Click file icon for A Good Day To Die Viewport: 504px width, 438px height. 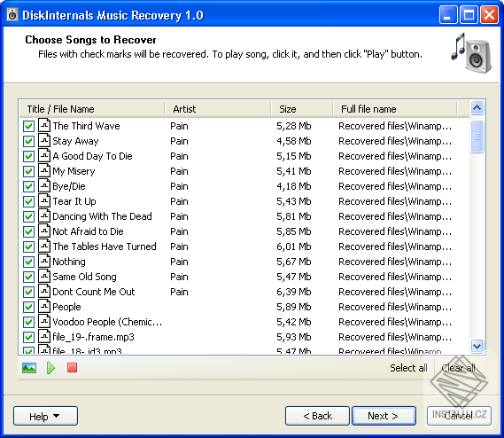coord(44,155)
